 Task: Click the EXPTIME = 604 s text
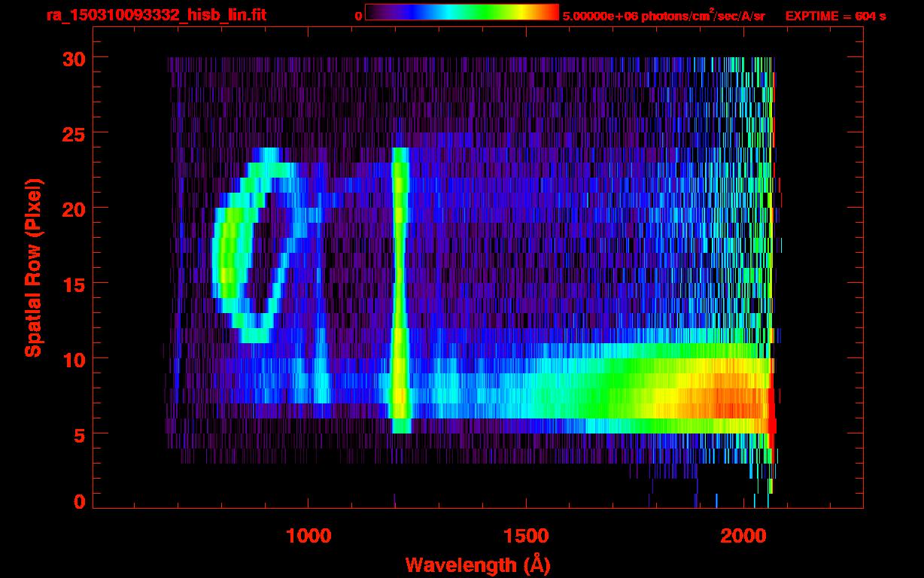click(x=835, y=16)
